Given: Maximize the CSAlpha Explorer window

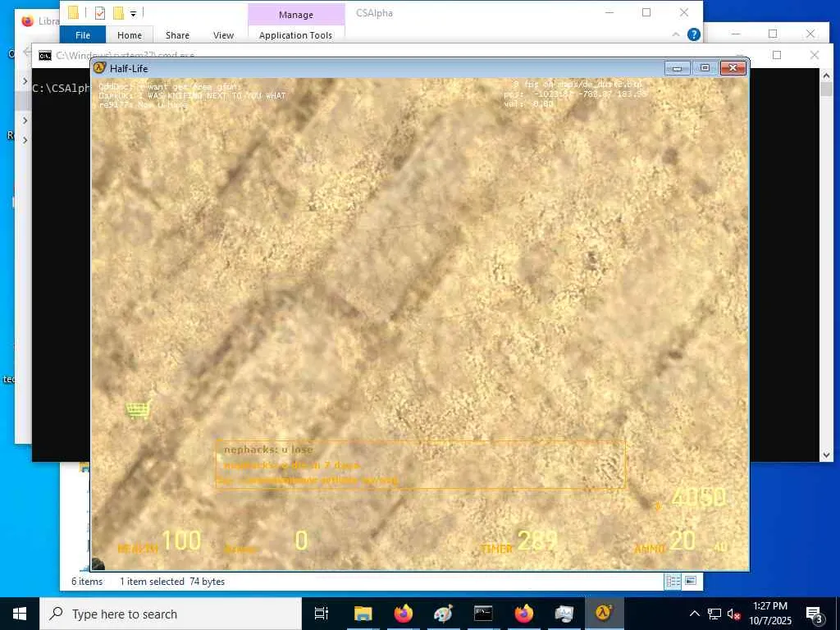Looking at the screenshot, I should (x=646, y=12).
